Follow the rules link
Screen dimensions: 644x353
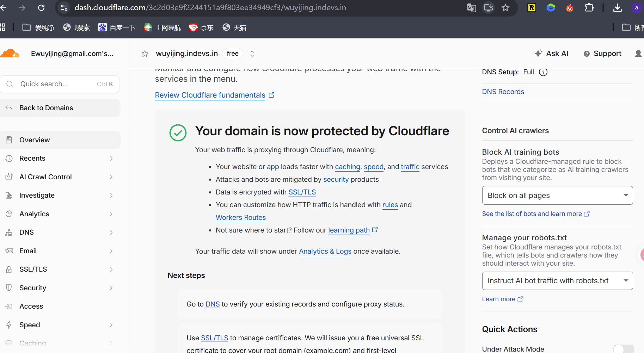click(x=390, y=205)
